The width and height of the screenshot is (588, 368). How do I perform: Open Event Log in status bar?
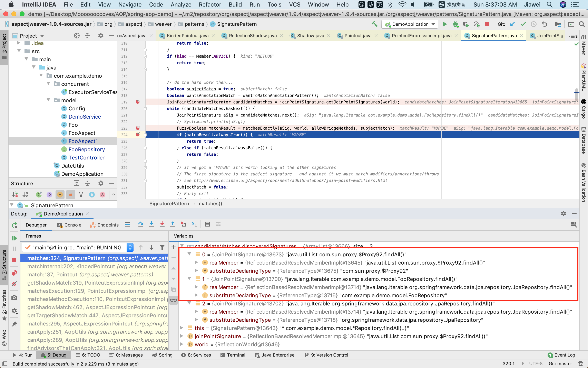561,355
